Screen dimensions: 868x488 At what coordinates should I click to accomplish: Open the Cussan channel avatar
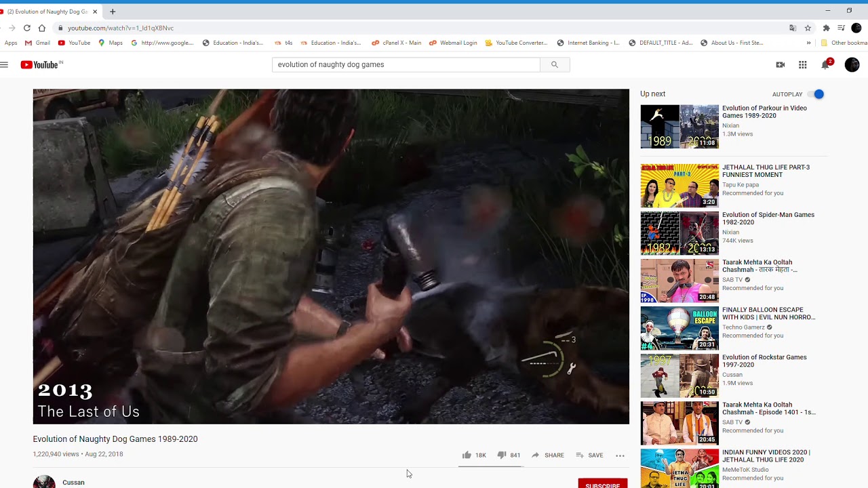pyautogui.click(x=44, y=481)
